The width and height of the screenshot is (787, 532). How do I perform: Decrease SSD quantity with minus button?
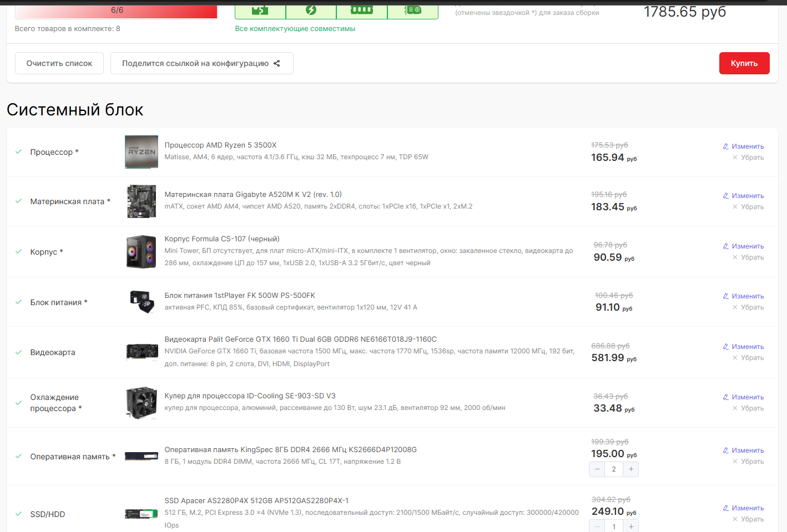click(597, 526)
